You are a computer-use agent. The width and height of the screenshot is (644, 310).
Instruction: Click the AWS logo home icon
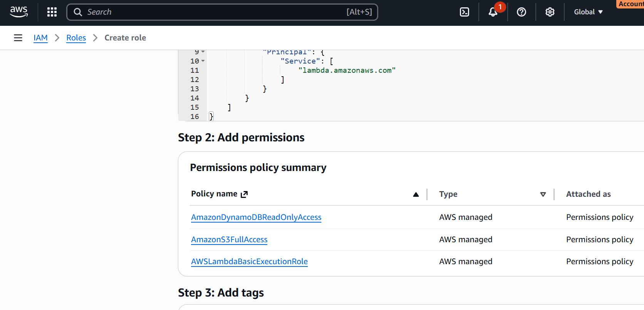pos(19,12)
